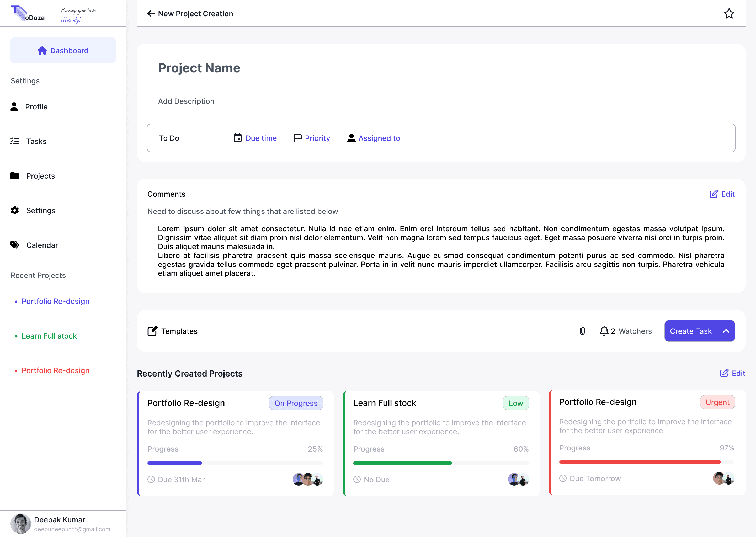Click the Project Name title field
756x537 pixels.
[199, 68]
